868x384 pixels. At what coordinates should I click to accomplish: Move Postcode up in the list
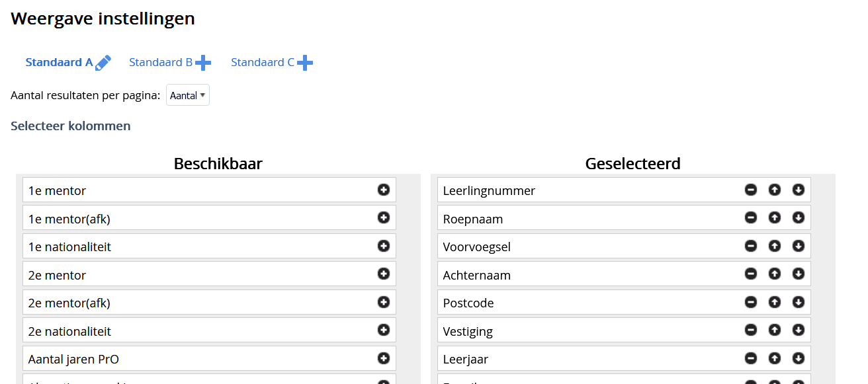(x=775, y=302)
